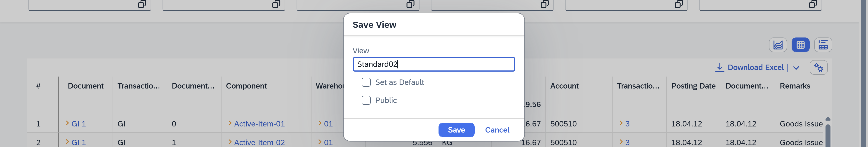Open GI 1 document link in row 1
Image resolution: width=868 pixels, height=147 pixels.
(78, 124)
